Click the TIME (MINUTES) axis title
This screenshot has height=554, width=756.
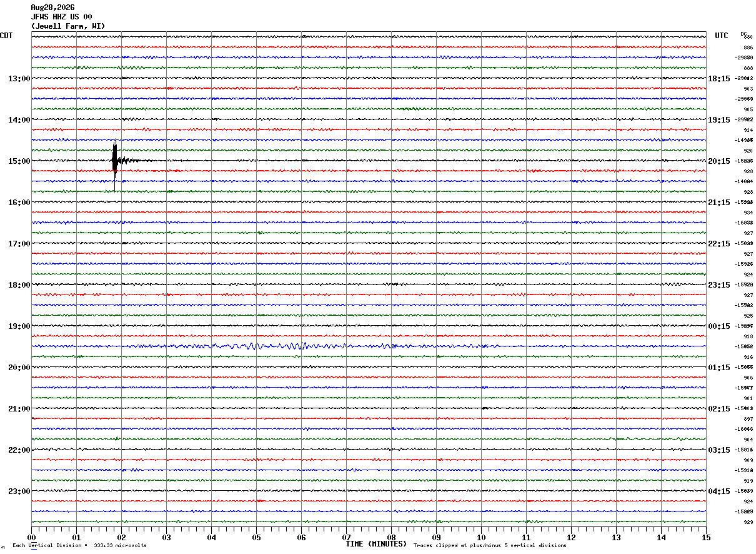coord(376,544)
